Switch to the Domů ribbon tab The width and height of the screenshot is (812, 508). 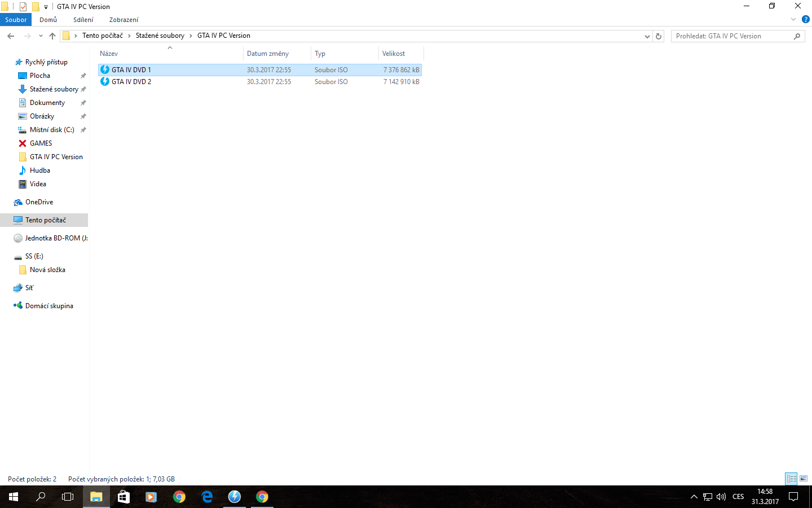[48, 20]
